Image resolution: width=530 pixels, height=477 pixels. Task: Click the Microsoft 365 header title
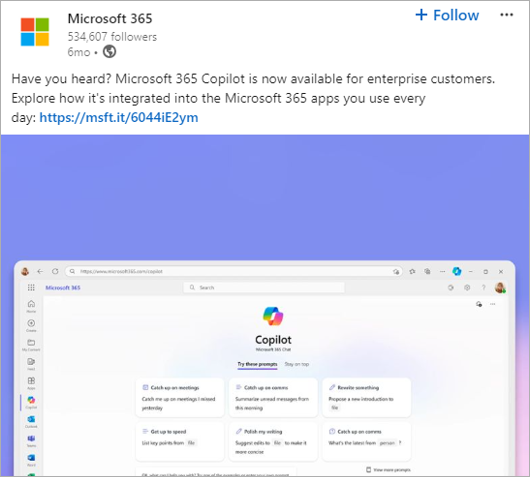(x=63, y=288)
